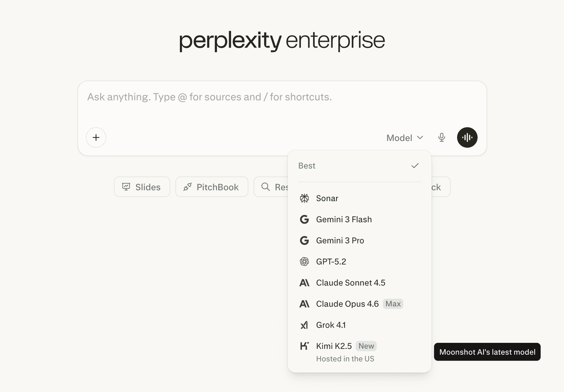Click the perplexity enterprise logo
The width and height of the screenshot is (564, 392).
click(282, 41)
